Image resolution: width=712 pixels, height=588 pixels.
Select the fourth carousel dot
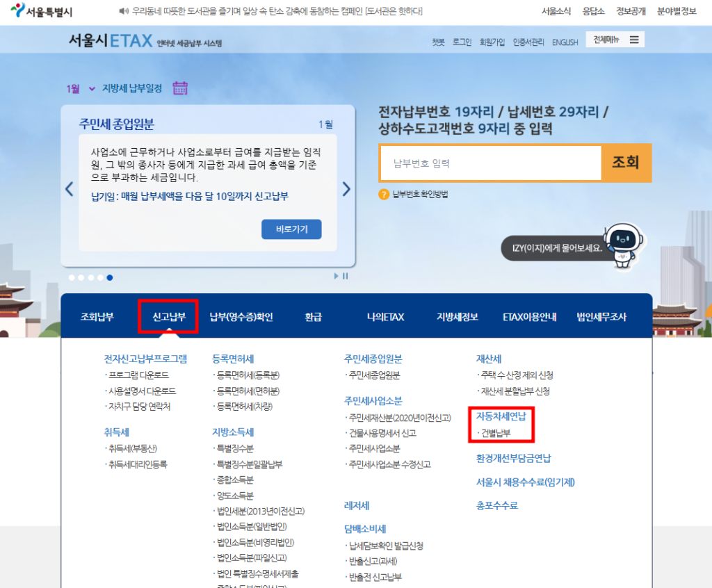100,277
